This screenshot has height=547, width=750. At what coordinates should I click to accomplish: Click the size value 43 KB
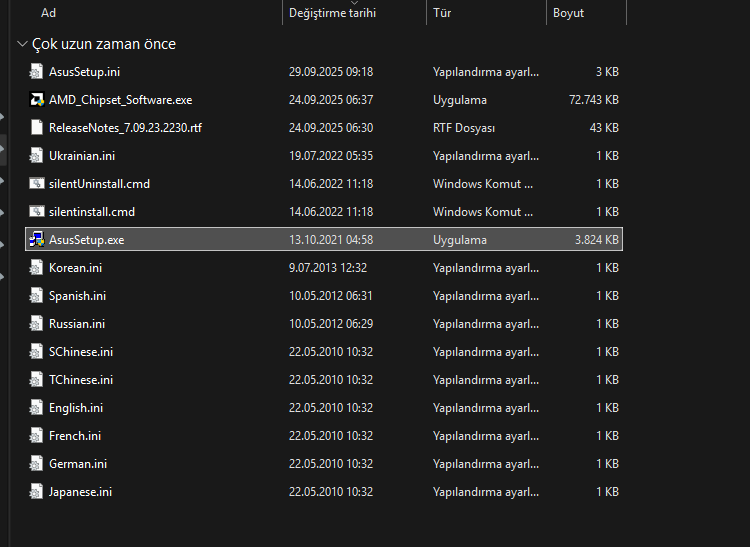604,128
